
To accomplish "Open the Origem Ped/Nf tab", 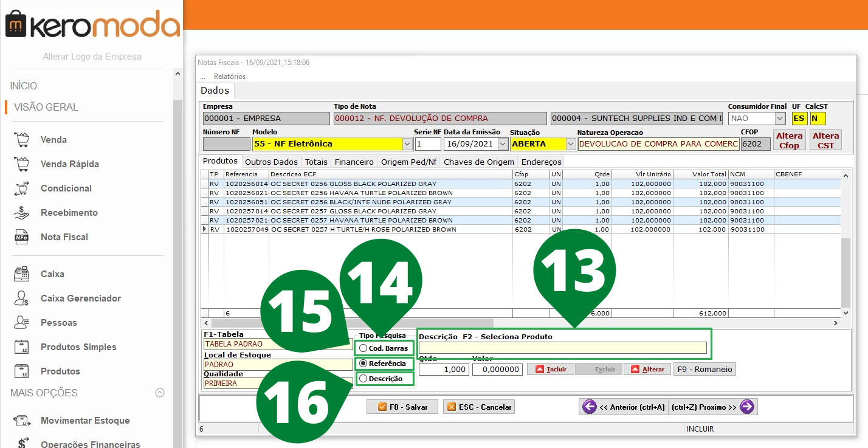I will click(x=408, y=162).
